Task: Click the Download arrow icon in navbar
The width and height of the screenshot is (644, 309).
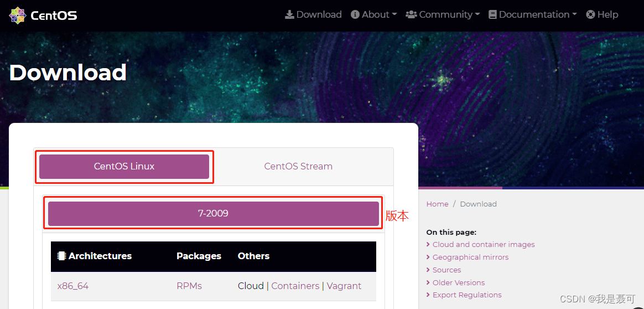Action: 289,14
